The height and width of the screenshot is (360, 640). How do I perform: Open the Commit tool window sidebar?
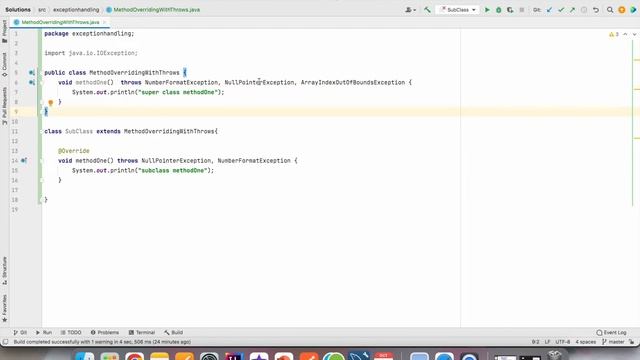4,64
